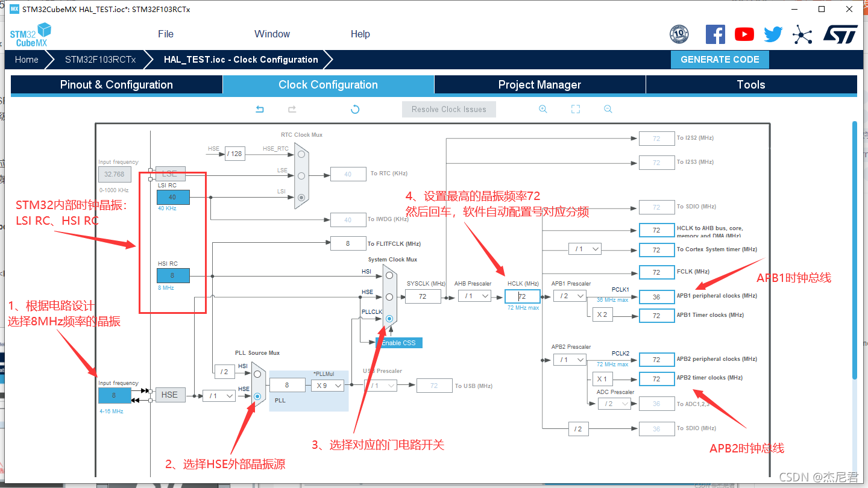The height and width of the screenshot is (488, 868).
Task: Open the APB2 Prescaler dropdown
Action: (570, 360)
